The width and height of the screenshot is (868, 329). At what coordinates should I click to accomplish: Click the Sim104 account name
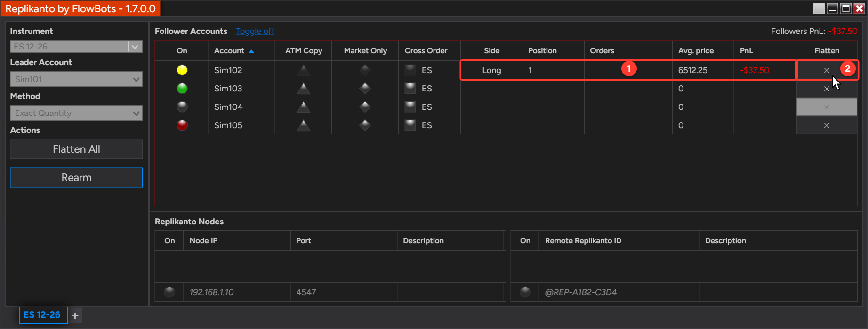pyautogui.click(x=228, y=107)
